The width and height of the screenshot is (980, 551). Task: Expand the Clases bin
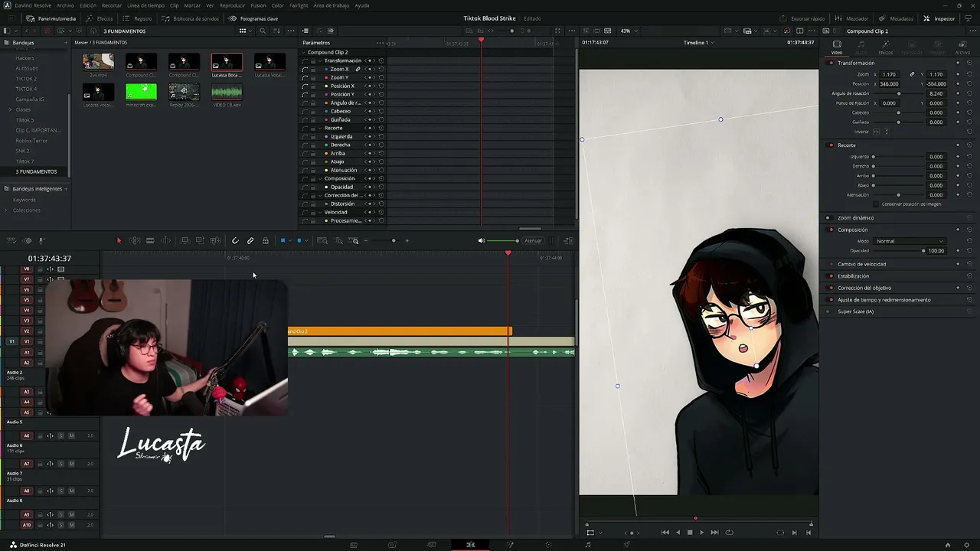11,109
